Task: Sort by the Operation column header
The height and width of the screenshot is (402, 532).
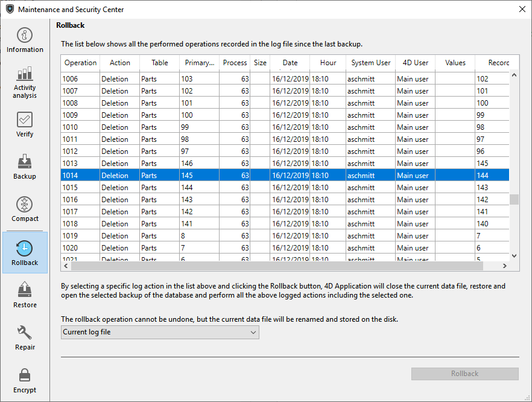Action: (x=80, y=63)
